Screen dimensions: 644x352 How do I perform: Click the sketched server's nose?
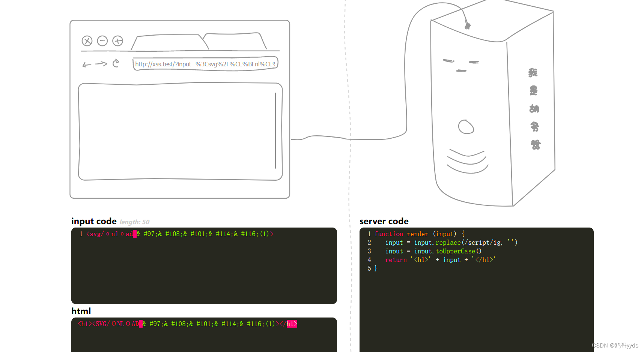point(466,127)
